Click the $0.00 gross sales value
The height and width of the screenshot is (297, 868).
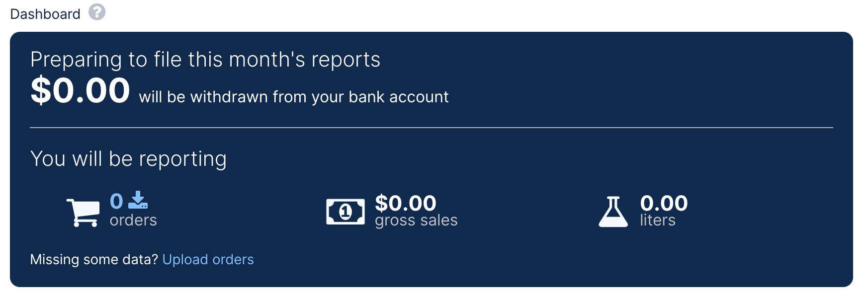(405, 203)
